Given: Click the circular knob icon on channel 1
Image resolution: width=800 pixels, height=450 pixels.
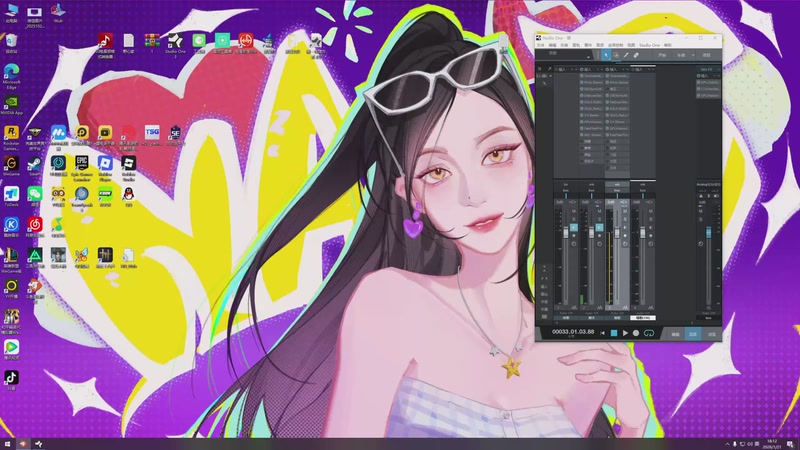Looking at the screenshot, I should point(573,244).
